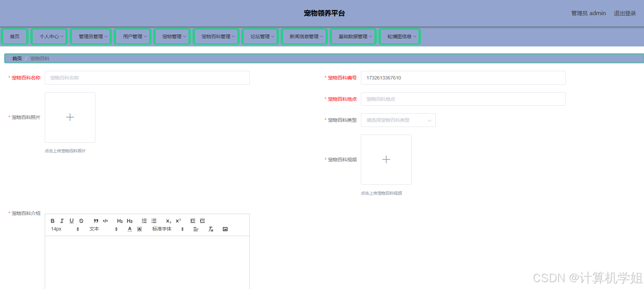Click 退出登录 to log out
This screenshot has height=289, width=644.
pos(625,13)
